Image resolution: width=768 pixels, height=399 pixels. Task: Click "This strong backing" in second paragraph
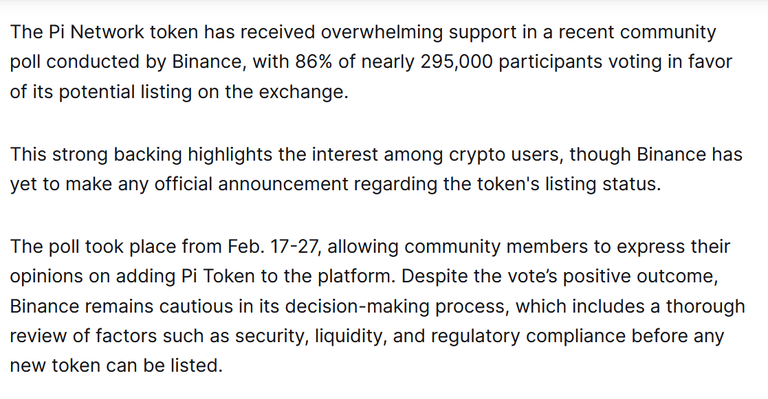click(96, 154)
